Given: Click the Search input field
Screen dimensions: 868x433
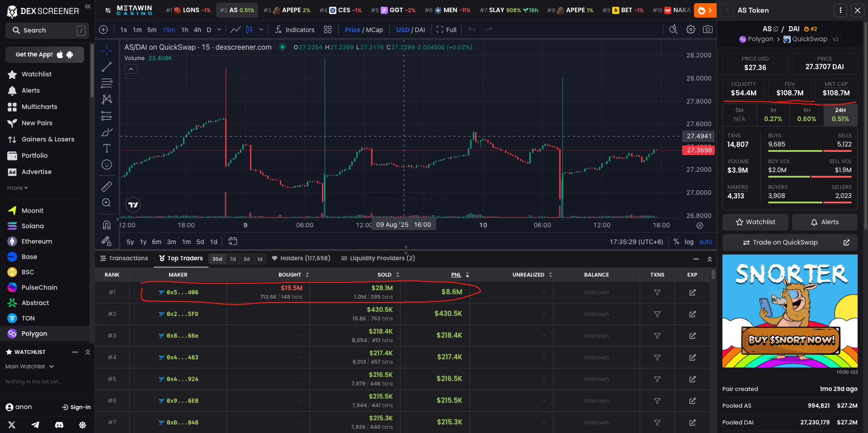Looking at the screenshot, I should pos(45,30).
